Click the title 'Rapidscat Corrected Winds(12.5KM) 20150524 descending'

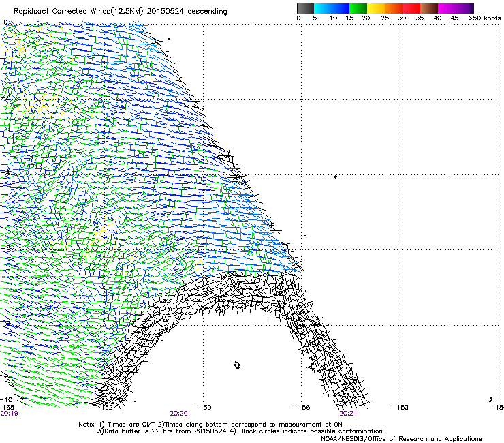pos(121,12)
